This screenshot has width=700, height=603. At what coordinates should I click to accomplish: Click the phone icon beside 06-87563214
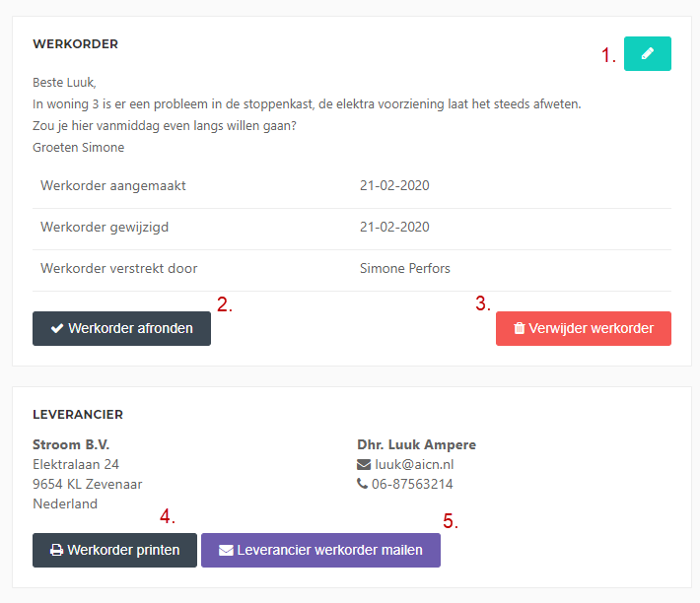(x=362, y=484)
